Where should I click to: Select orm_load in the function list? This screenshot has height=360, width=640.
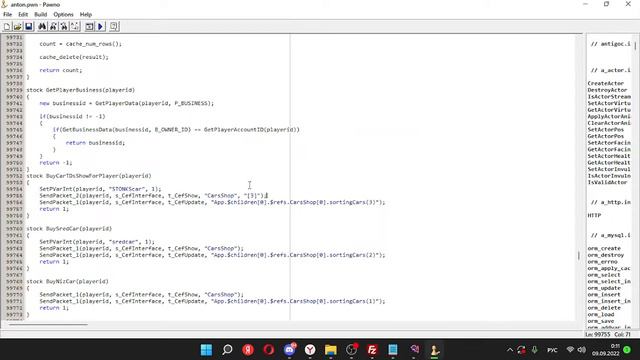click(600, 315)
